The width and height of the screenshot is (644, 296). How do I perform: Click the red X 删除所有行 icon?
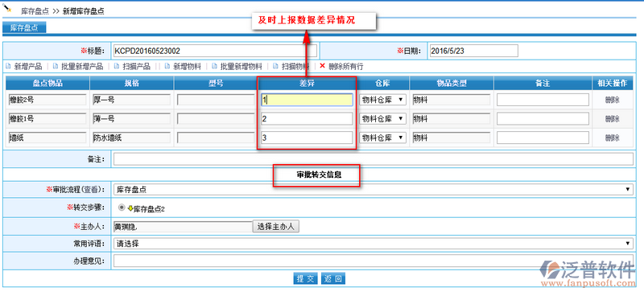pos(323,66)
